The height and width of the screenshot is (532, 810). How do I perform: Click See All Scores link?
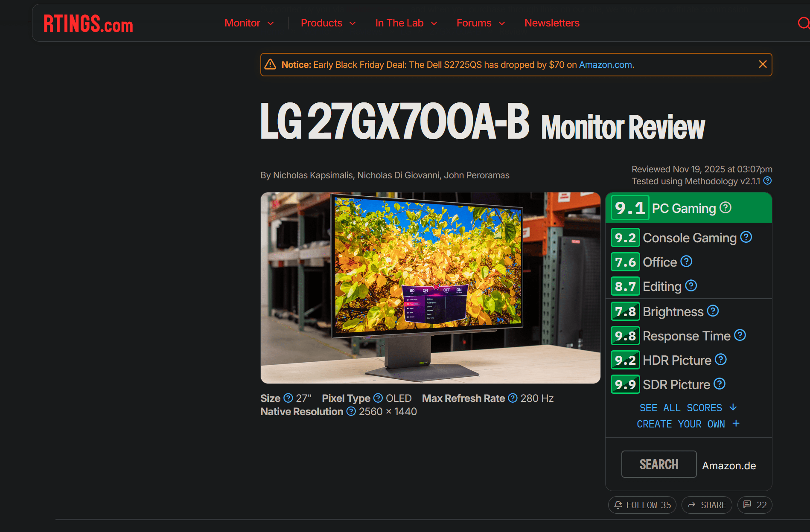(681, 408)
